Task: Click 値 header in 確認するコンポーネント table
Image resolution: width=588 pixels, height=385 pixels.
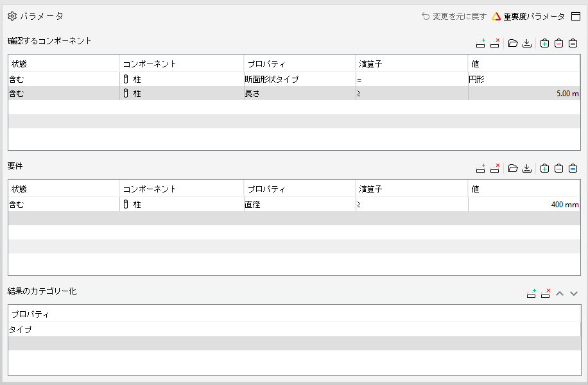Action: click(524, 64)
